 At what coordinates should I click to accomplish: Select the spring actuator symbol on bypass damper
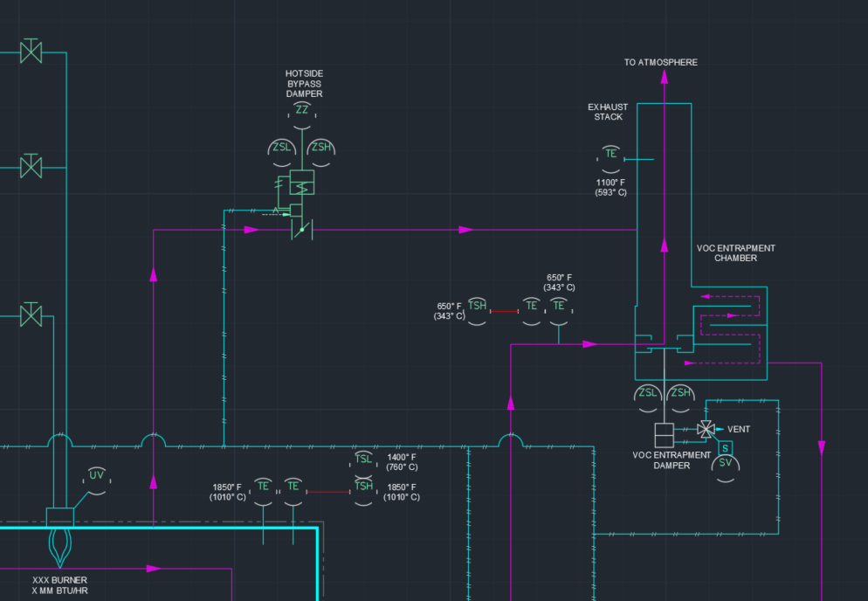tap(301, 183)
